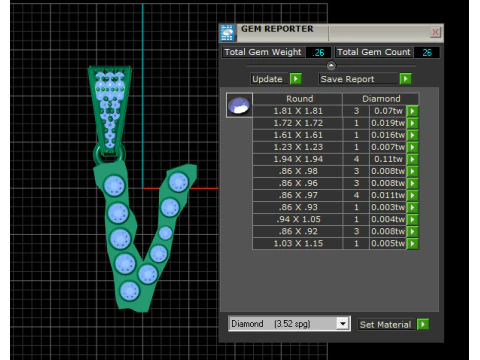
Task: Close the Gem Reporter panel
Action: [435, 32]
